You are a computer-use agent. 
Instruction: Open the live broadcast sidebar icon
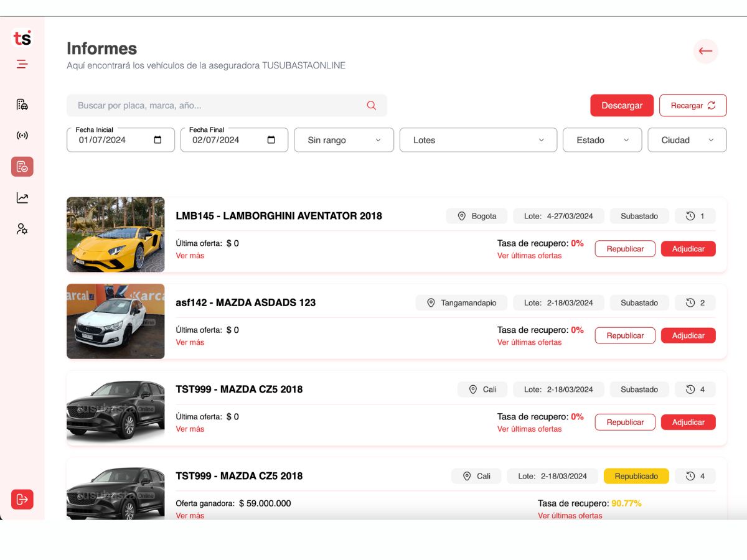pyautogui.click(x=22, y=136)
